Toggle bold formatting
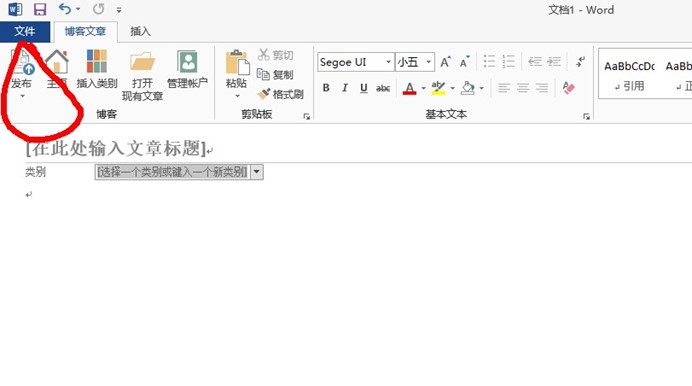Image resolution: width=692 pixels, height=386 pixels. pos(326,88)
